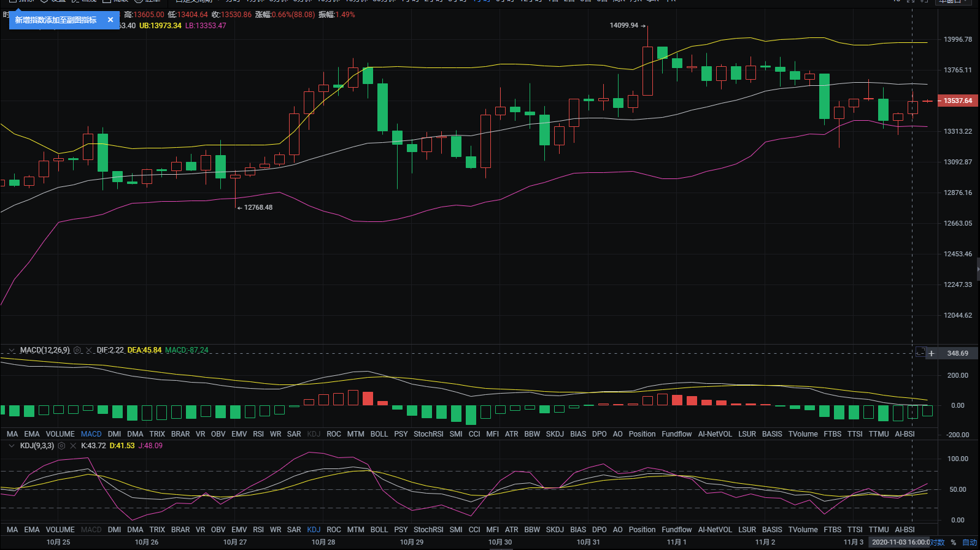This screenshot has height=550, width=980.
Task: Switch MACD pane to SAR indicator
Action: (294, 434)
